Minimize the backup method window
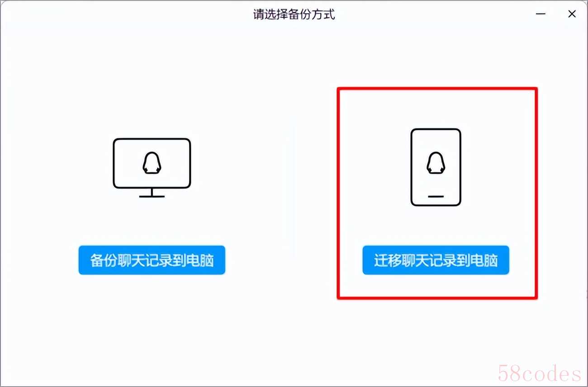Screen dimensions: 588x387 click(540, 14)
